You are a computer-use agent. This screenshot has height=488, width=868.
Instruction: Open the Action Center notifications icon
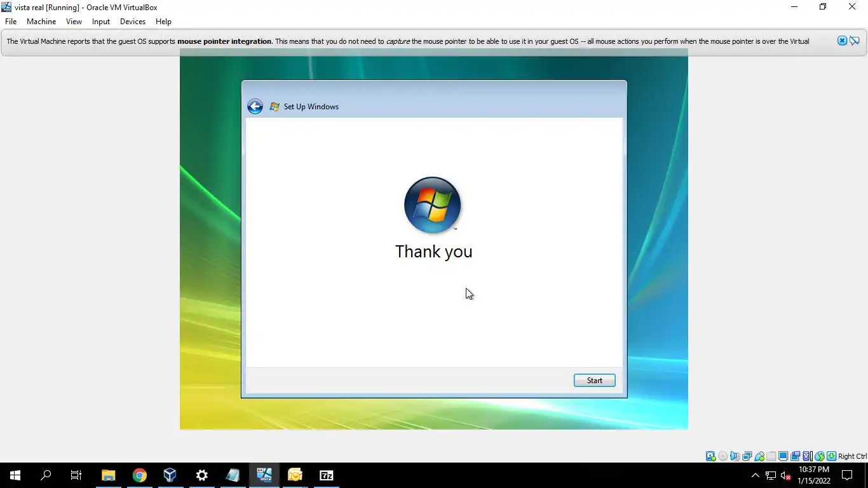847,475
